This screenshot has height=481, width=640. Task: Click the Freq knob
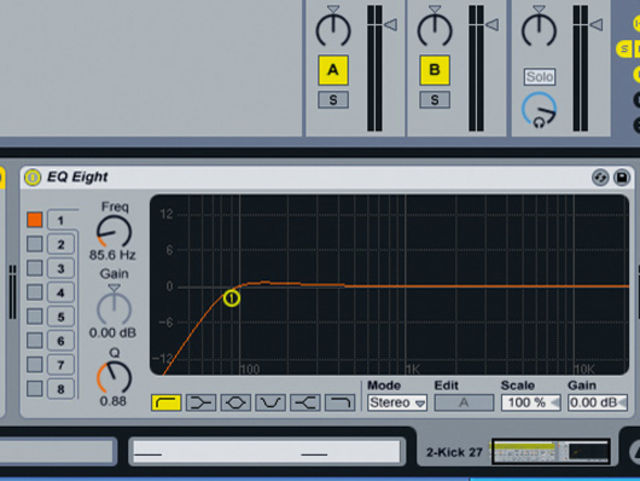pyautogui.click(x=114, y=232)
